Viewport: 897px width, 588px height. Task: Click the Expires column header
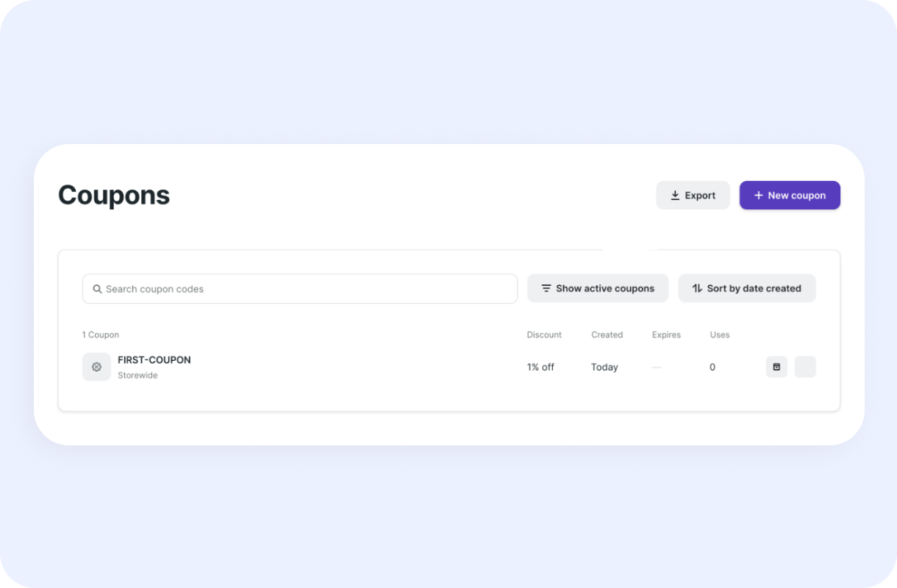666,335
